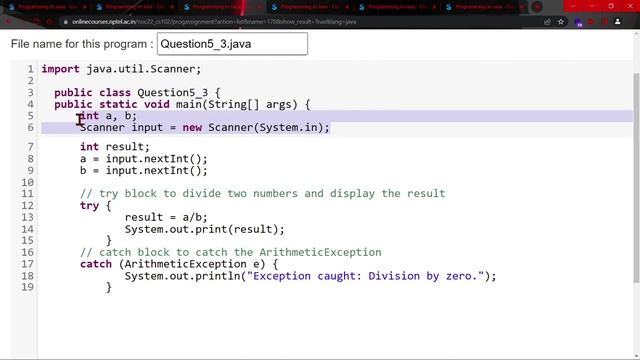Viewport: 640px width, 360px height.
Task: Click the 'System.out.print(result);' statement
Action: [204, 229]
